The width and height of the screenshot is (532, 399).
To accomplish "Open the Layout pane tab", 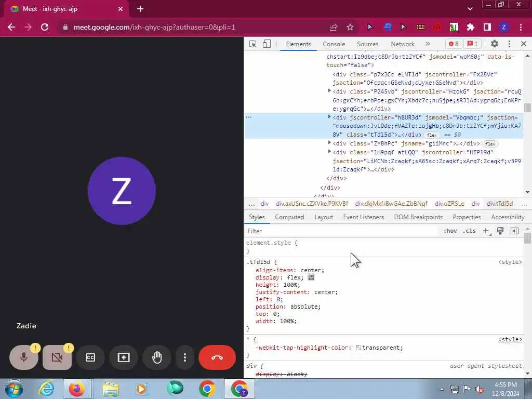I will [x=324, y=217].
